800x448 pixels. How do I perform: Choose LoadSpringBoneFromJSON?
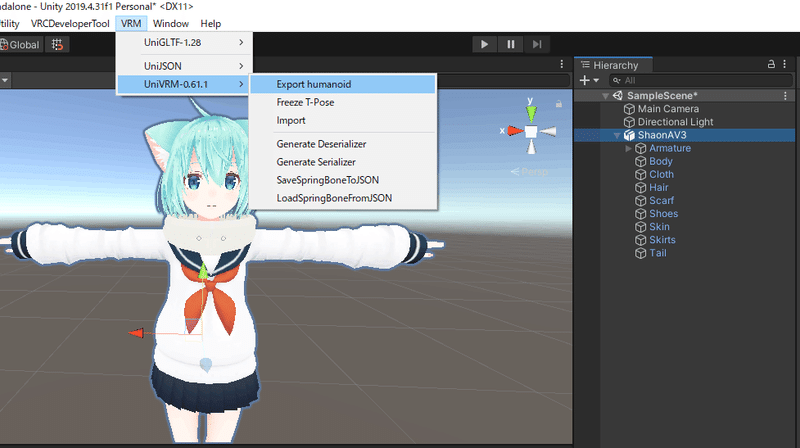click(x=343, y=198)
